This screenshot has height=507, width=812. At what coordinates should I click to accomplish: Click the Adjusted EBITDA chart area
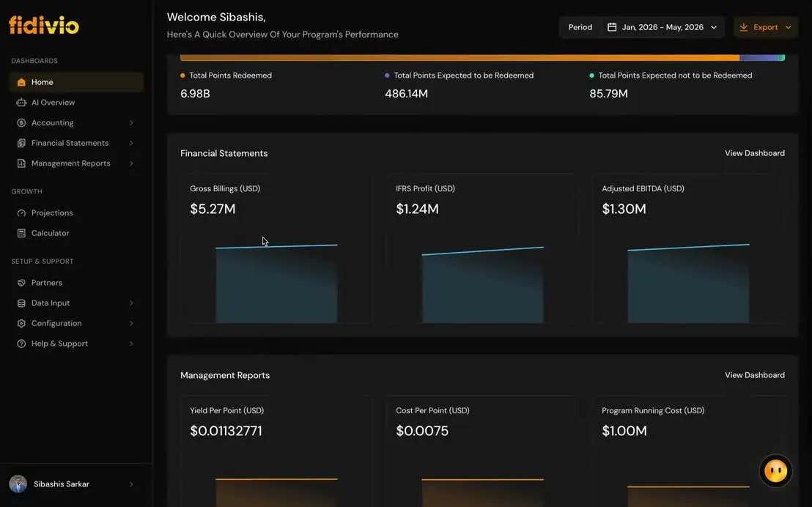coord(688,284)
